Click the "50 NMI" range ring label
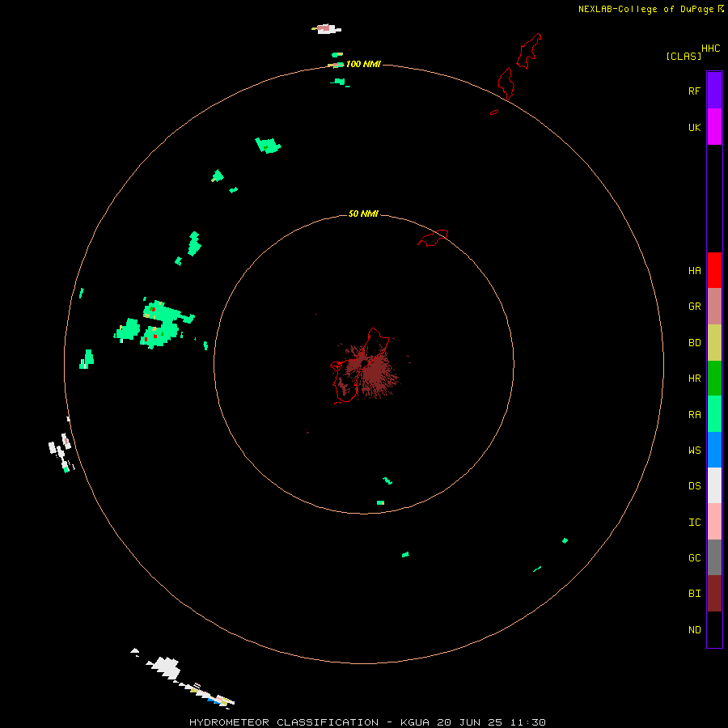The image size is (728, 728). pyautogui.click(x=363, y=214)
